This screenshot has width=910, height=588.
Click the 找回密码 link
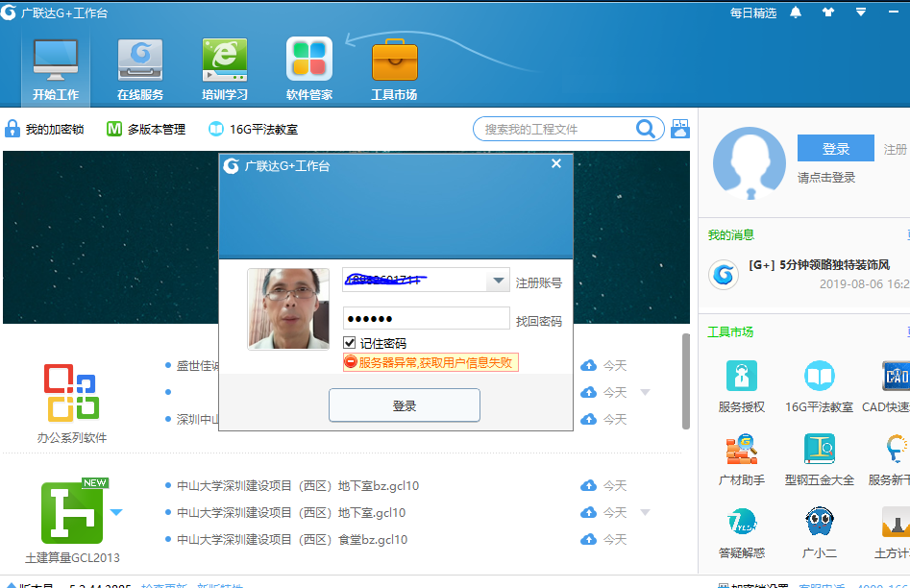point(538,322)
